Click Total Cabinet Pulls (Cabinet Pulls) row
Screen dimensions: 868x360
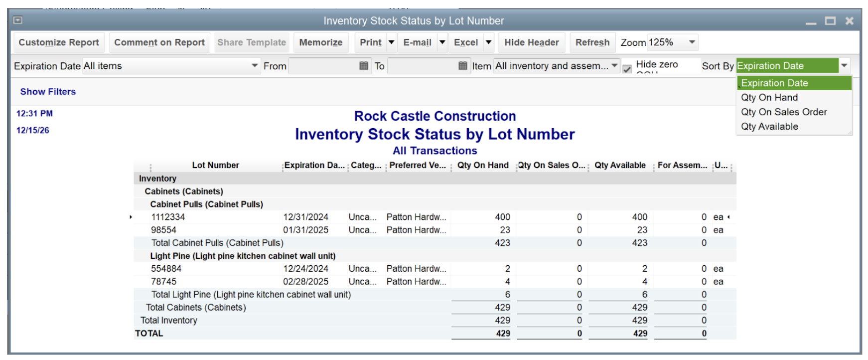(434, 243)
